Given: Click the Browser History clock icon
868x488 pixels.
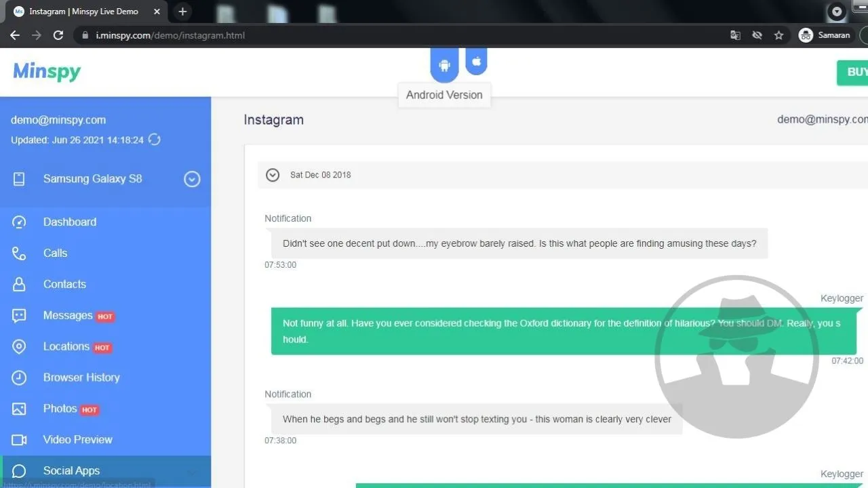Looking at the screenshot, I should click(x=19, y=378).
